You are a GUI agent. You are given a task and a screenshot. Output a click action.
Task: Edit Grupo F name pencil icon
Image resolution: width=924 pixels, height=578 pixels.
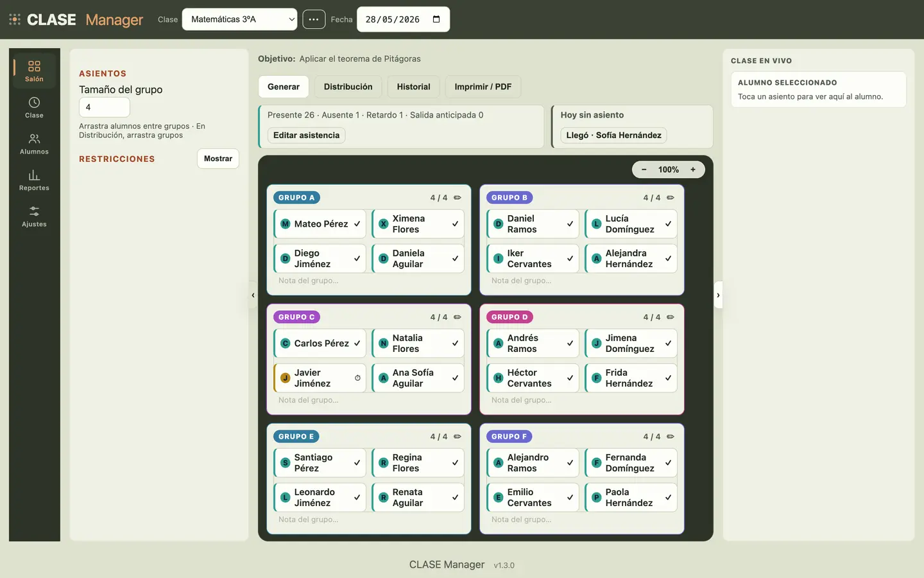[671, 437]
